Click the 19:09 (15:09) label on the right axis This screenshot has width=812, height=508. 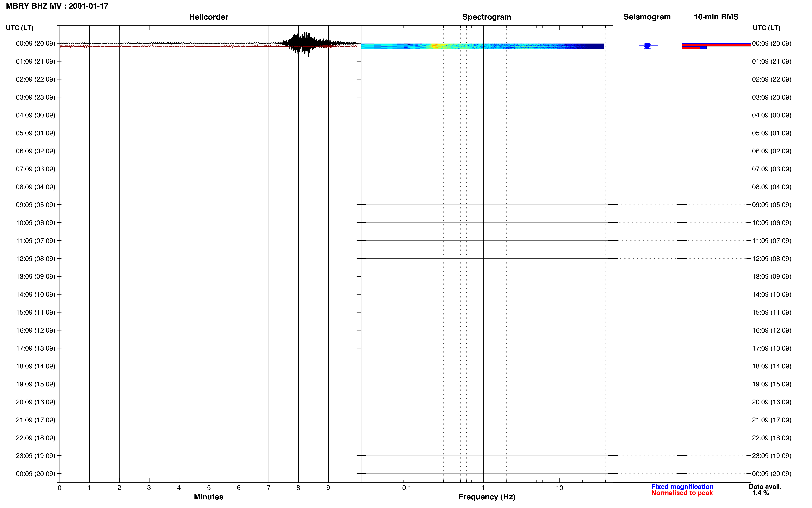coord(772,384)
